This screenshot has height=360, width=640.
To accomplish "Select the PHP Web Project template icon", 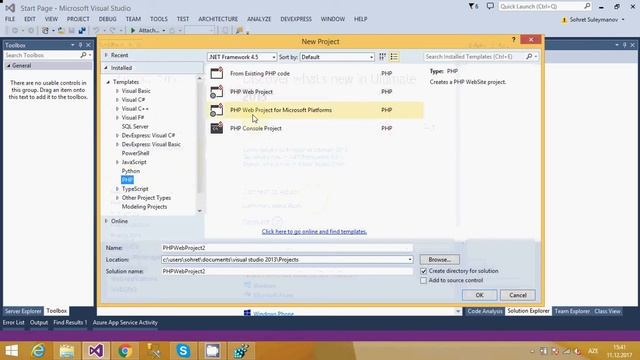I will [x=216, y=92].
